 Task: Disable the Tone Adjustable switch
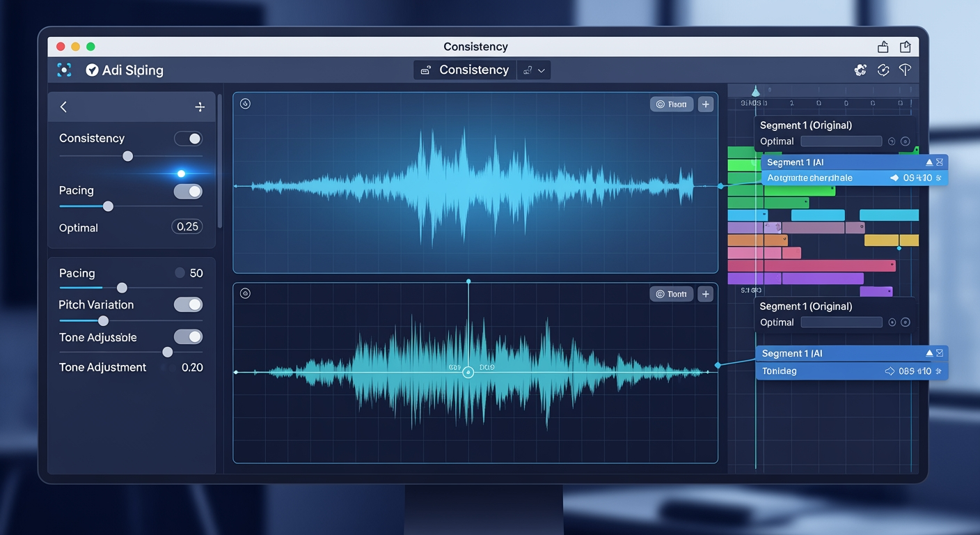point(188,337)
